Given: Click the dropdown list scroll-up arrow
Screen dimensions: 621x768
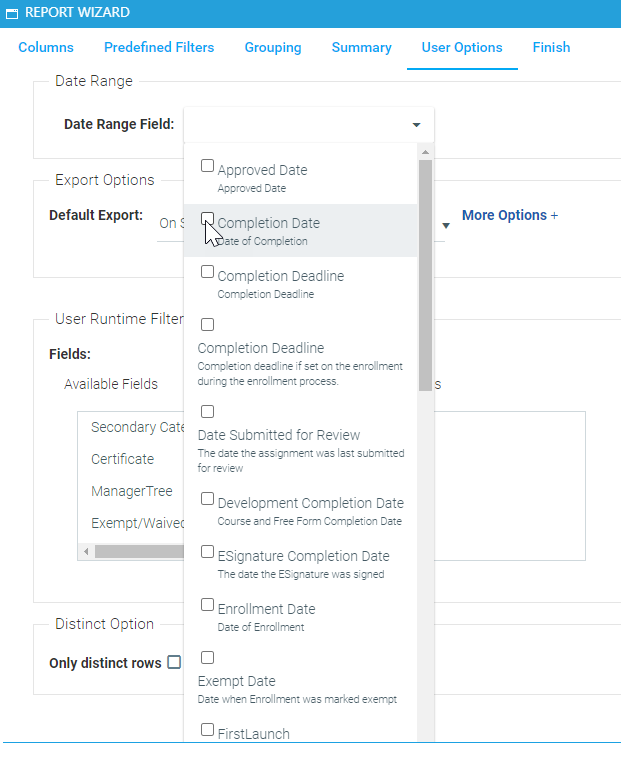Looking at the screenshot, I should pyautogui.click(x=425, y=152).
